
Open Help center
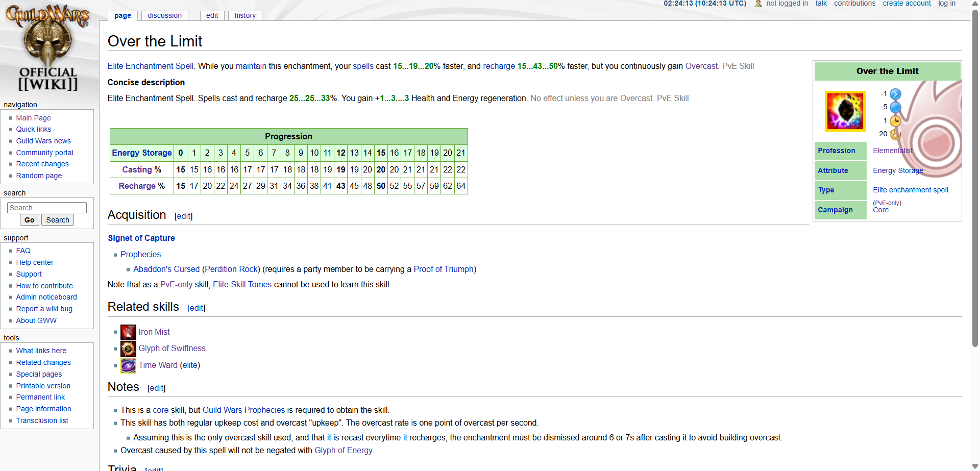coord(35,262)
